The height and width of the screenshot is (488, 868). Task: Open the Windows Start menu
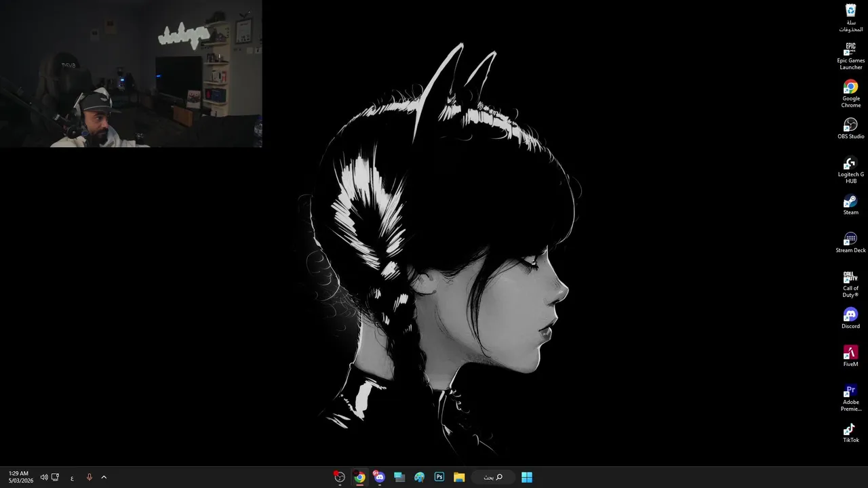coord(527,477)
